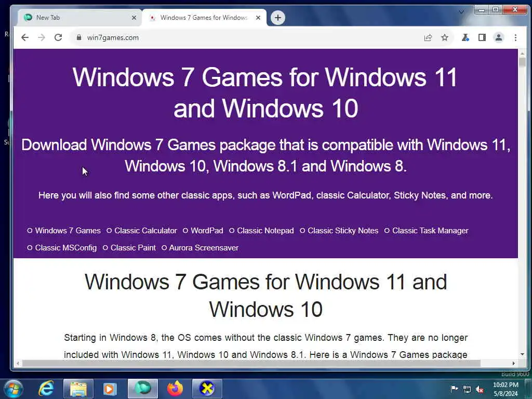Click the horizontal scrollbar left arrow
This screenshot has width=532, height=399.
click(18, 363)
